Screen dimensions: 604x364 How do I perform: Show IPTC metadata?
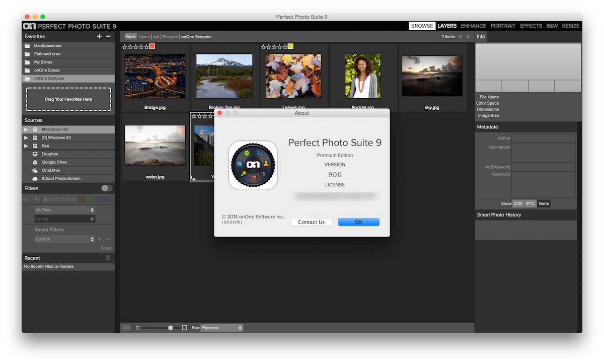coord(531,203)
